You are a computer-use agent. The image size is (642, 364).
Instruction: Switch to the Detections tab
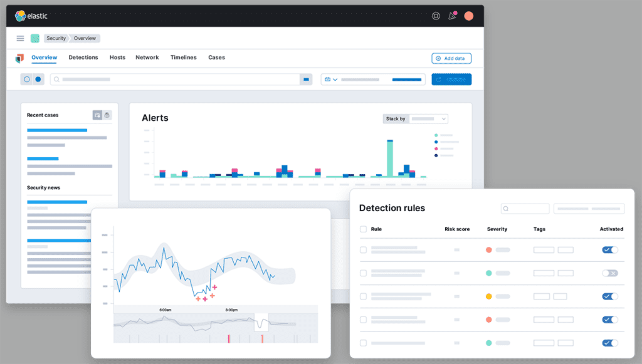point(83,57)
